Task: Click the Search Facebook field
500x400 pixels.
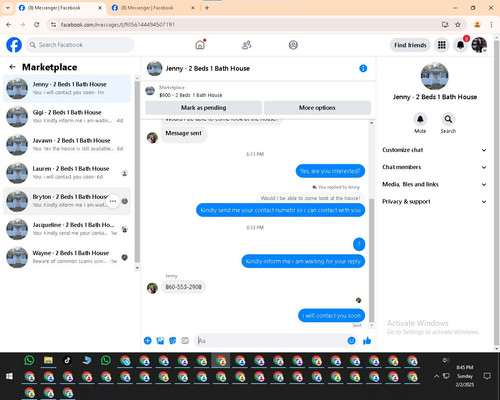Action: coord(80,45)
